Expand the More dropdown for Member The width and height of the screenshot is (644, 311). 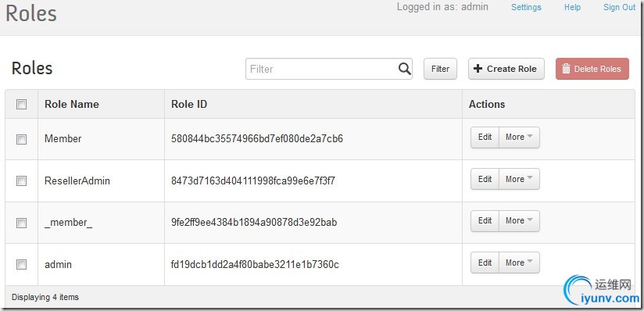tap(519, 138)
